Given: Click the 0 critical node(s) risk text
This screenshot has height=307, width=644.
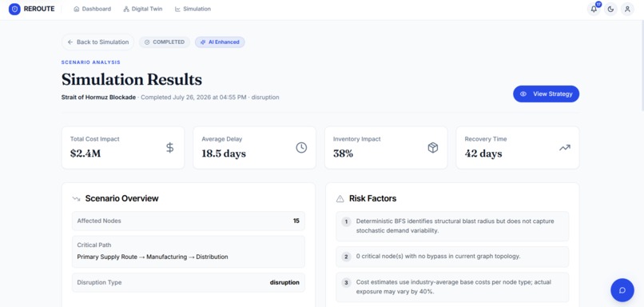Looking at the screenshot, I should 438,257.
